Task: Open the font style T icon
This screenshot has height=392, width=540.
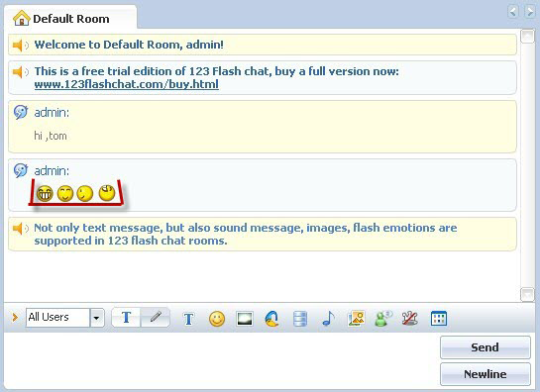Action: click(188, 319)
